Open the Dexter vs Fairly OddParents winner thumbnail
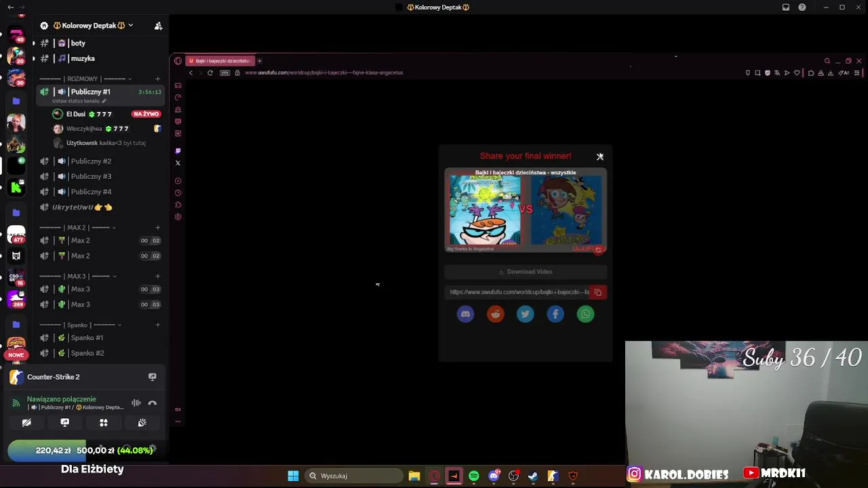The width and height of the screenshot is (868, 488). pos(526,210)
